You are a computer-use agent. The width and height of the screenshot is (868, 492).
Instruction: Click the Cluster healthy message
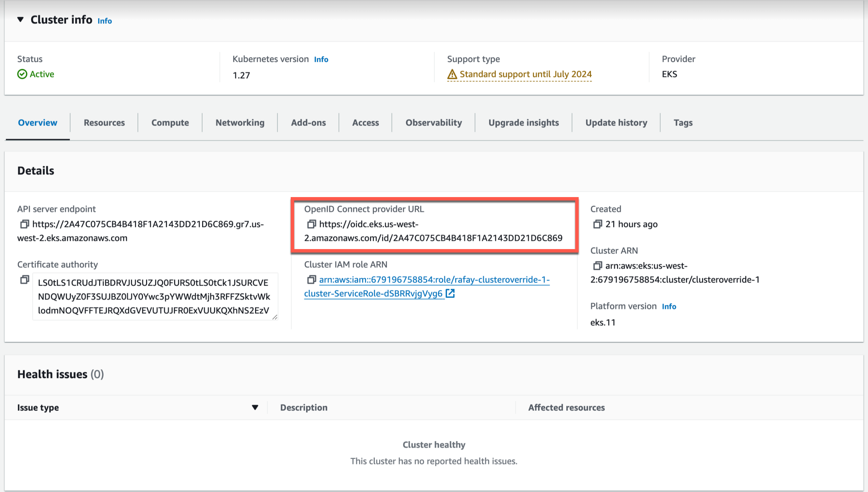[x=434, y=444]
